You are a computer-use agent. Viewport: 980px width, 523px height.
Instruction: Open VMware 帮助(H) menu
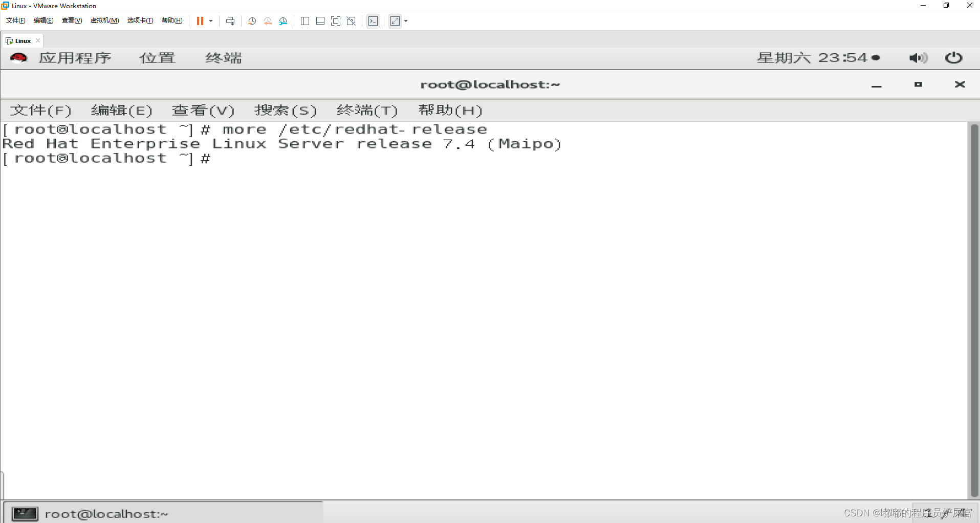point(172,20)
